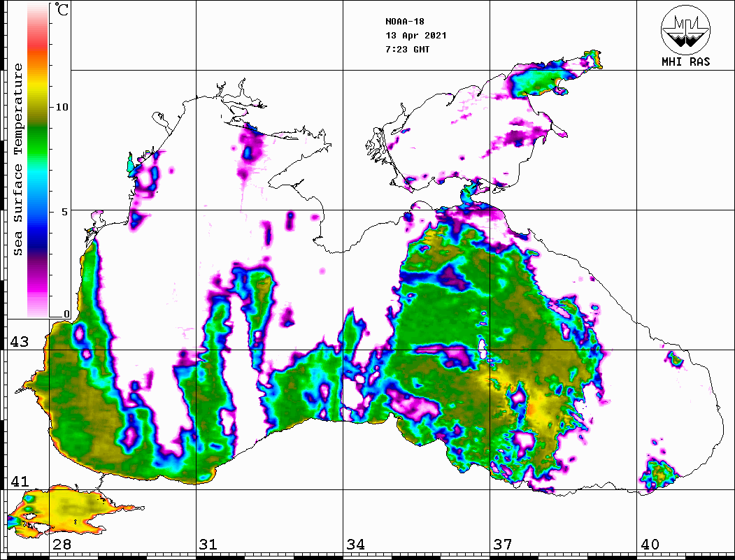Click latitude label '41'

coord(20,481)
